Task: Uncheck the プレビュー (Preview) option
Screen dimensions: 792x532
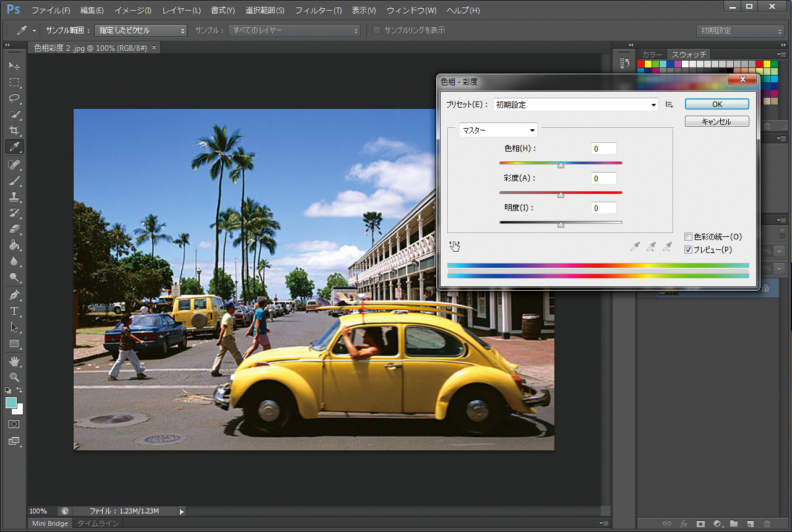Action: [x=689, y=250]
